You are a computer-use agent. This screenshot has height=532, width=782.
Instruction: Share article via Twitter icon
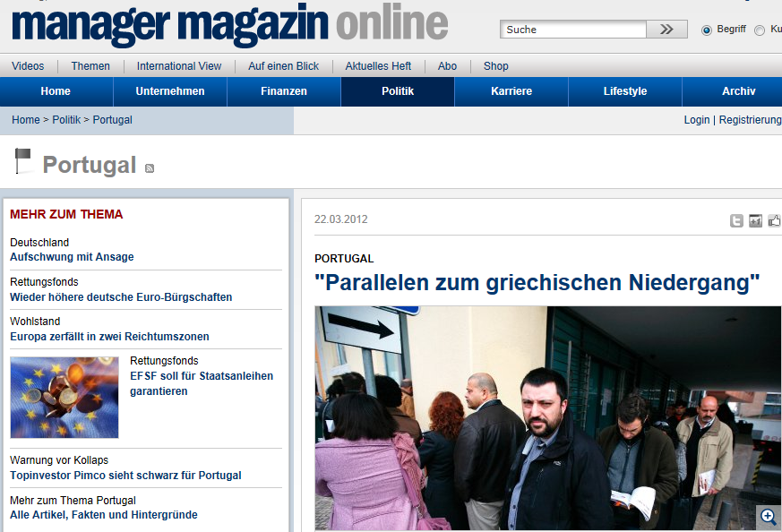(736, 221)
